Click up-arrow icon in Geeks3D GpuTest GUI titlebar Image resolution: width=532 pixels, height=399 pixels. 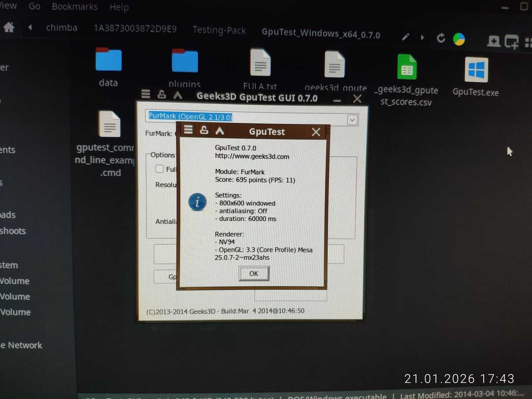click(177, 95)
